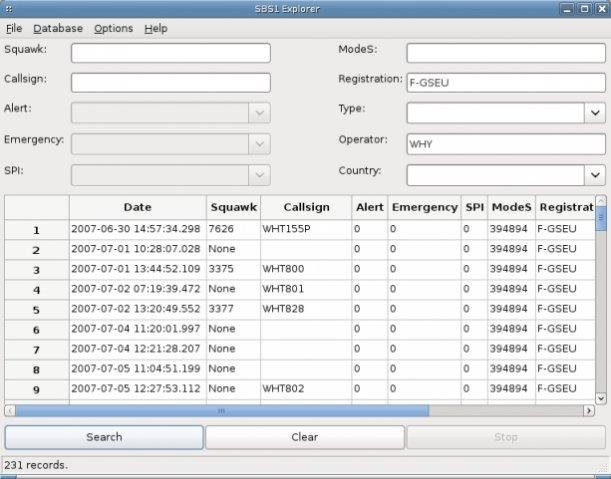Viewport: 611px width, 479px height.
Task: Click the vertical scrollbar thumb of the table
Action: (600, 218)
